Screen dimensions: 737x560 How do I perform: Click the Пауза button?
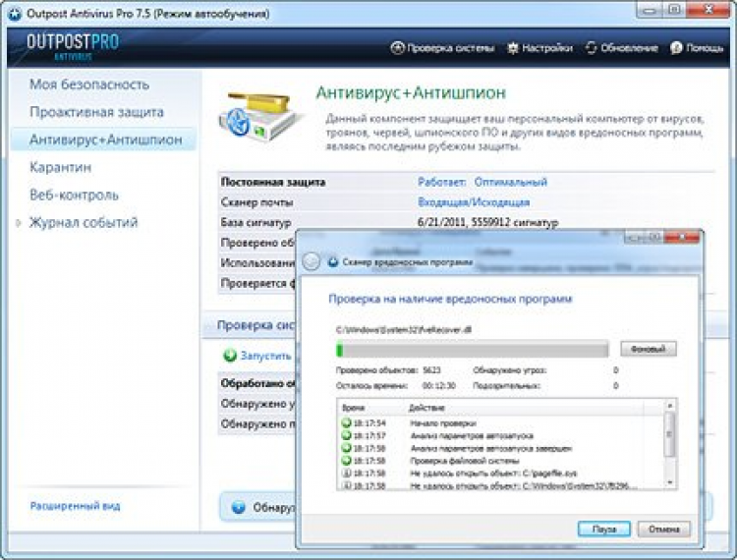coord(604,529)
